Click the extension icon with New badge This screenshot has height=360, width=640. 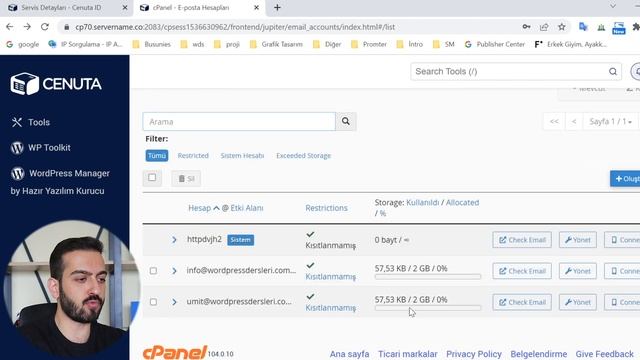[619, 28]
